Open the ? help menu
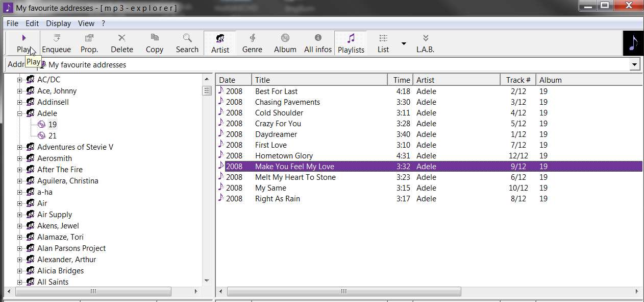The image size is (644, 302). (x=103, y=24)
